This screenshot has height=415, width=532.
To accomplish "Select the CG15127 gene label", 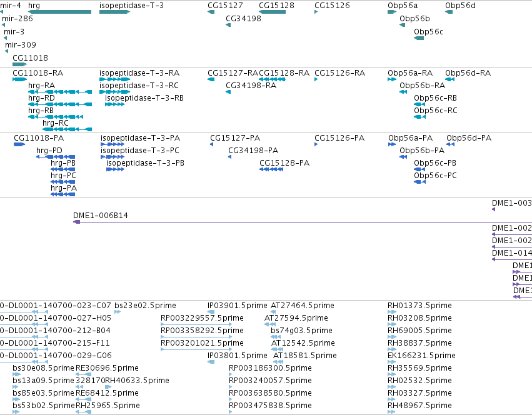I will pyautogui.click(x=225, y=6).
